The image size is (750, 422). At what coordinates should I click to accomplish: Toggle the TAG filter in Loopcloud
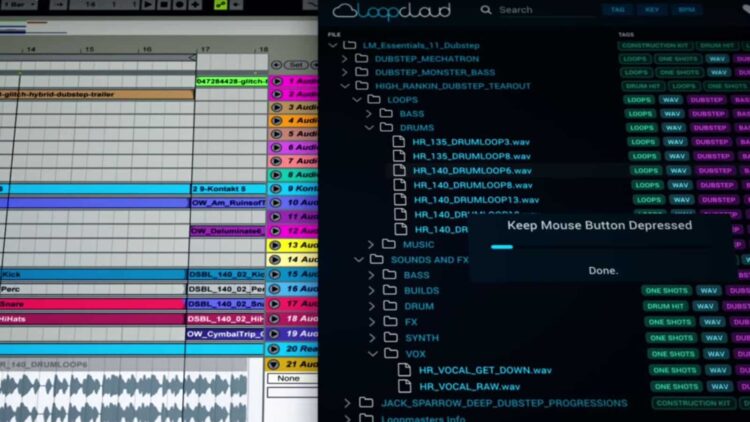[x=618, y=10]
